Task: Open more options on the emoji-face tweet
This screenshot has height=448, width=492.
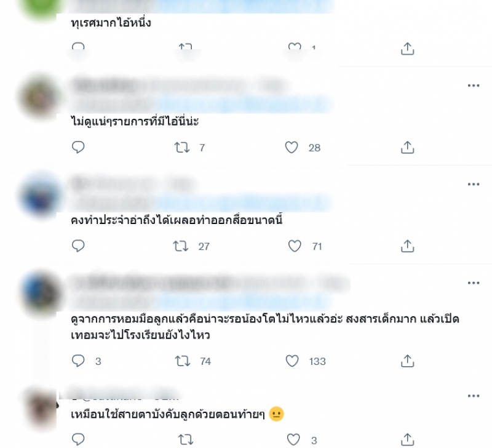Action: point(474,396)
